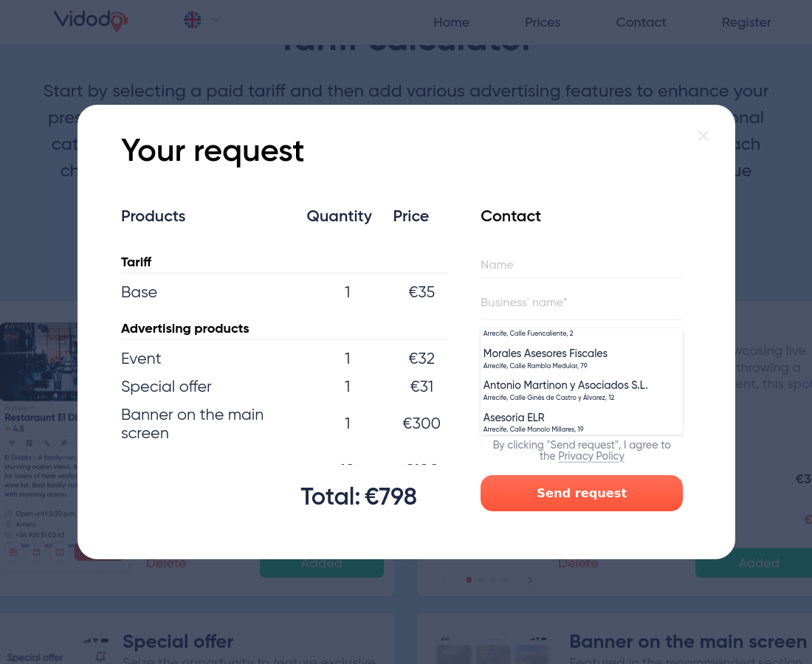This screenshot has width=812, height=664.
Task: Select the first carousel pagination dot
Action: [x=469, y=581]
